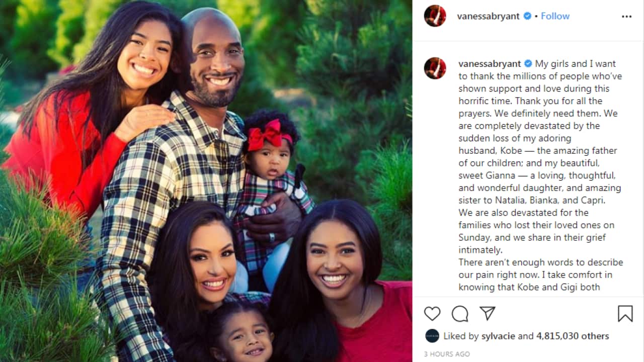Screen dimensions: 644x362
Task: Click the verified badge in the caption
Action: click(x=528, y=64)
